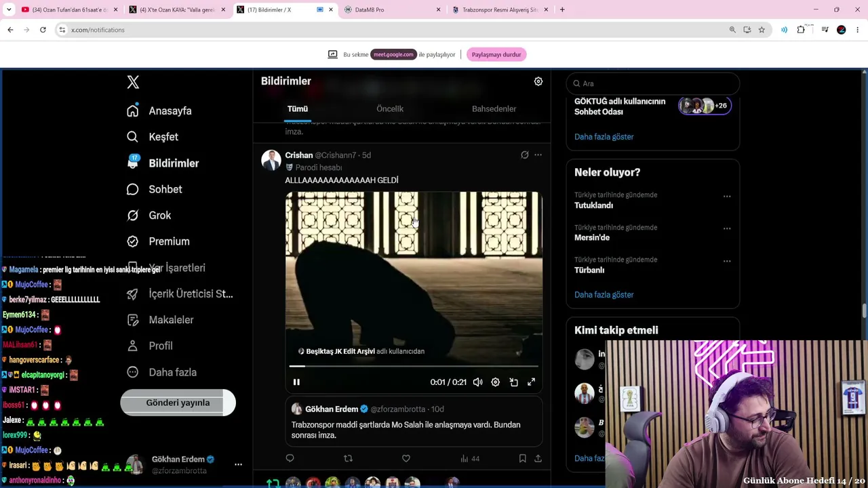
Task: Go back in the browser
Action: click(x=10, y=30)
